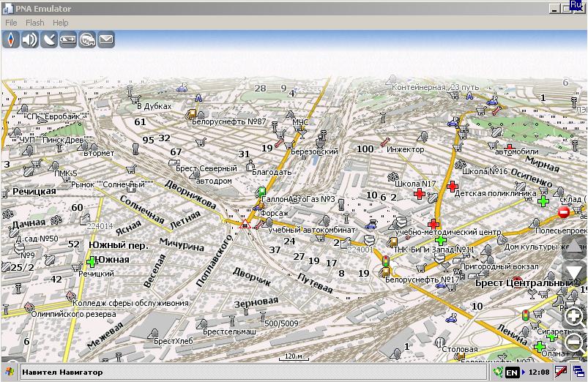The width and height of the screenshot is (588, 382).
Task: Click the green cross at ТНК-БиПи Запад
Action: coord(441,240)
